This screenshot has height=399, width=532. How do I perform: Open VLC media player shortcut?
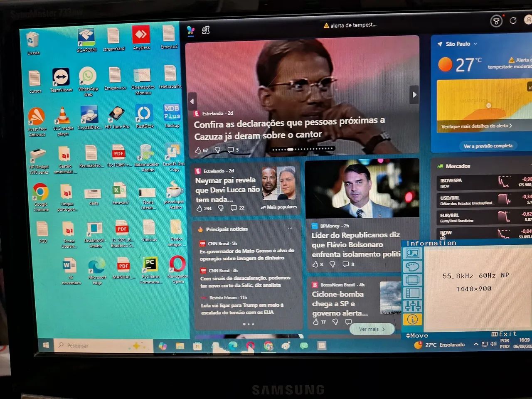click(x=63, y=121)
